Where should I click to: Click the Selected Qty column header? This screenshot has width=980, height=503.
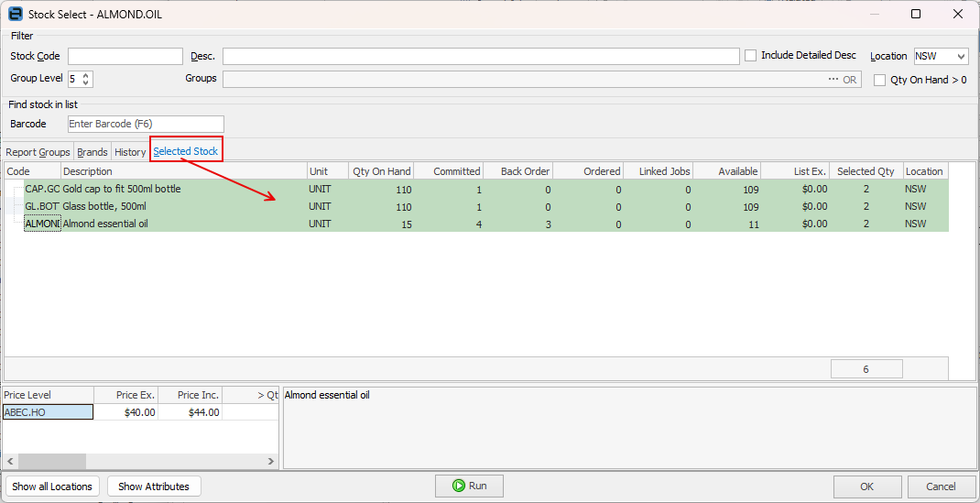click(x=866, y=171)
